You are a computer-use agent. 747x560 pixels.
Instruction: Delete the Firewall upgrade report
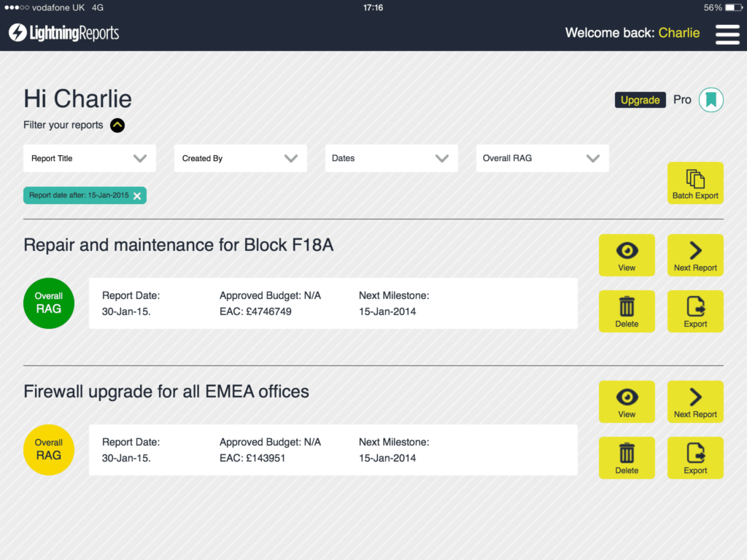pos(627,458)
